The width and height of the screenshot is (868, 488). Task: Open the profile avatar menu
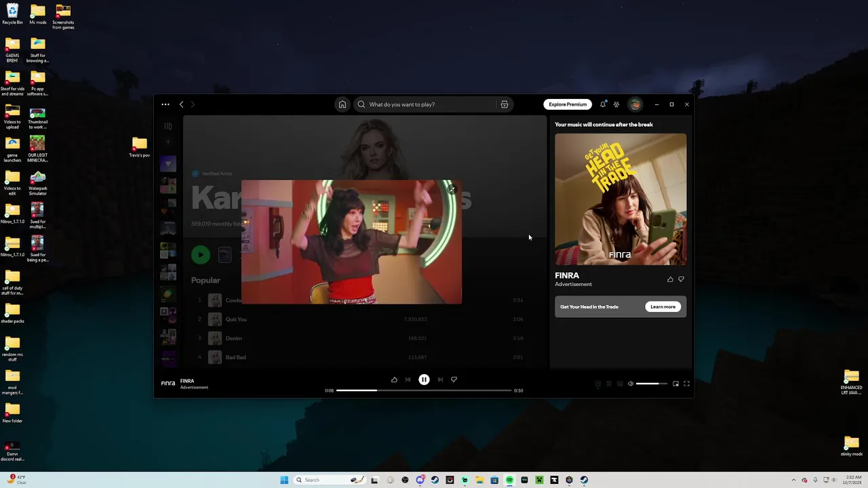pyautogui.click(x=635, y=104)
